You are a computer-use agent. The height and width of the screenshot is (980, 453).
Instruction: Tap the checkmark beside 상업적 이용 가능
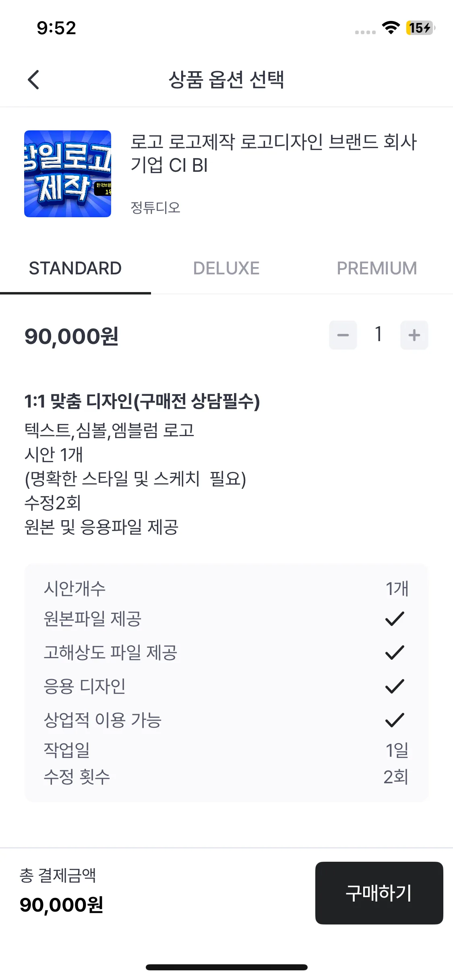click(395, 720)
